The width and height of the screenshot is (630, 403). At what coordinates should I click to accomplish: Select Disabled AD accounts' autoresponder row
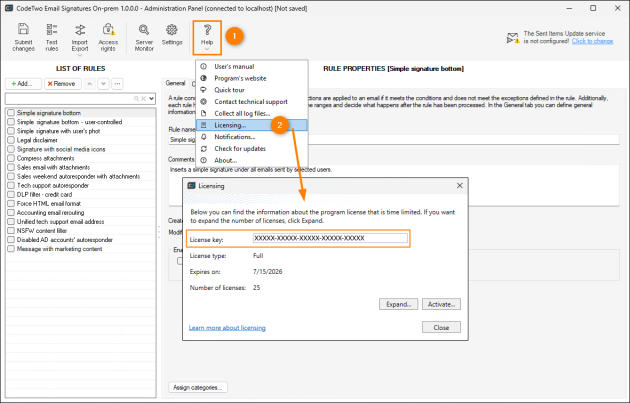(81, 239)
